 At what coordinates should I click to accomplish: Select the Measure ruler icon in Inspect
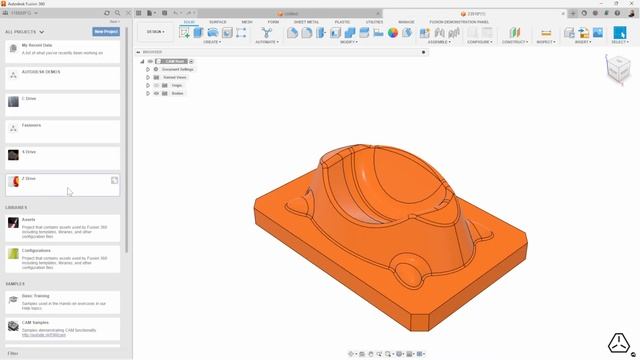(546, 33)
